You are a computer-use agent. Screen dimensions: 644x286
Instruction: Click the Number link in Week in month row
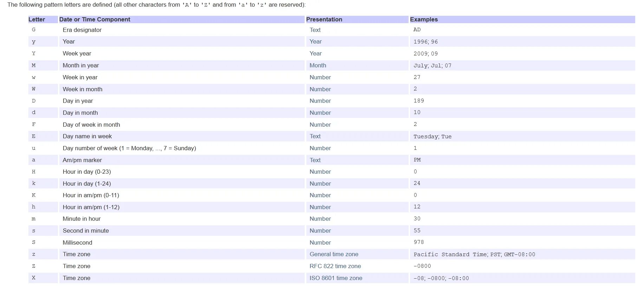click(320, 89)
